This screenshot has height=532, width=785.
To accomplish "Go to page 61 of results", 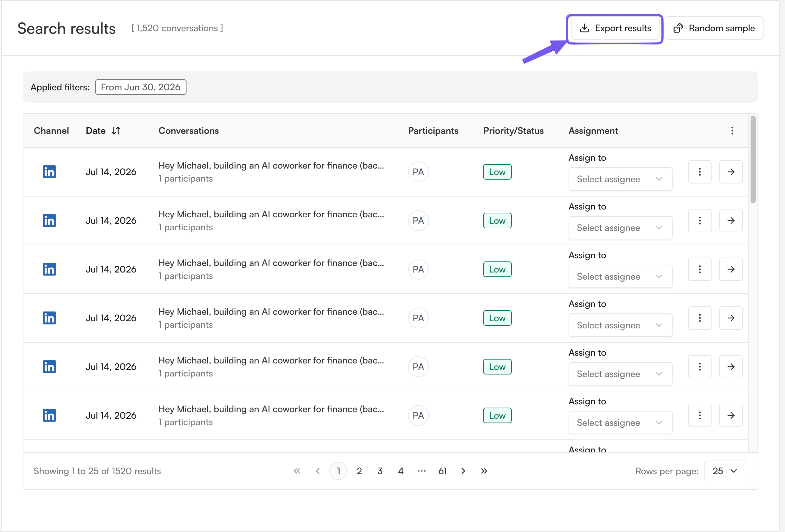I will [442, 471].
